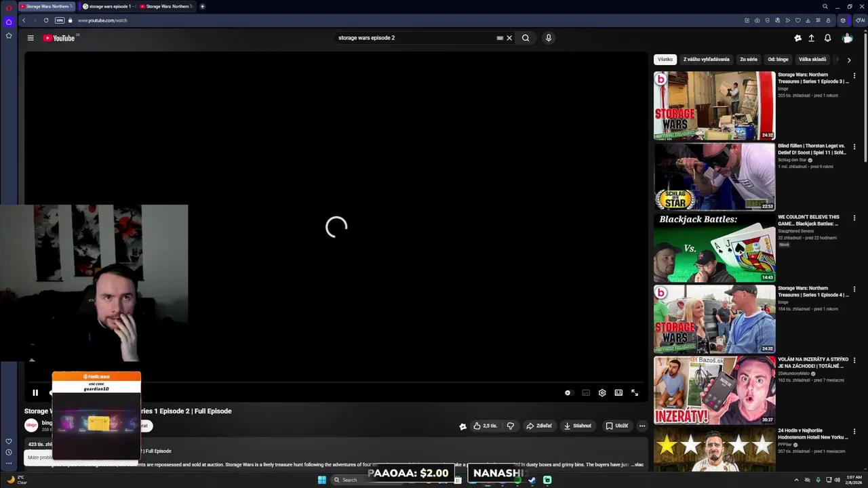Open the binge channel avatar
The image size is (868, 488).
coord(31,426)
